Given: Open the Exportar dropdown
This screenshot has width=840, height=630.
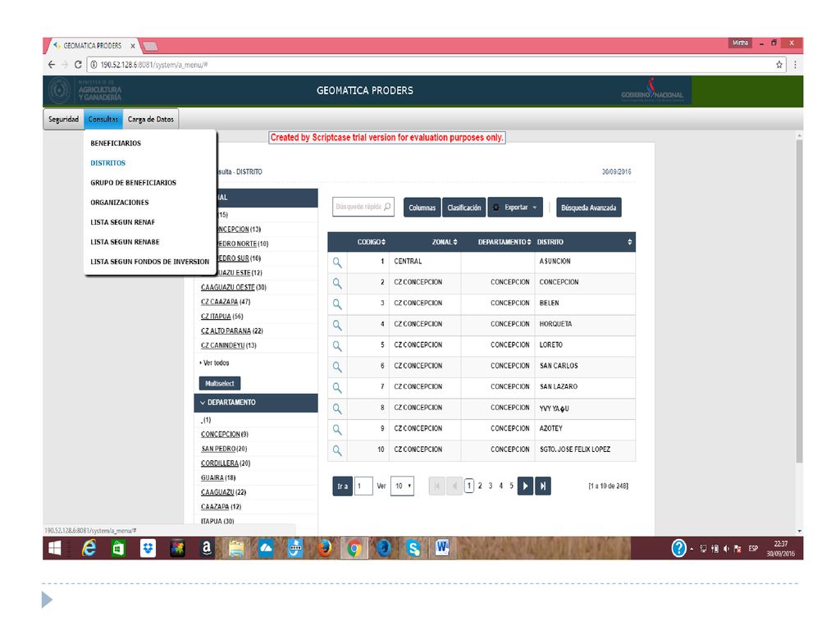Looking at the screenshot, I should pyautogui.click(x=515, y=208).
